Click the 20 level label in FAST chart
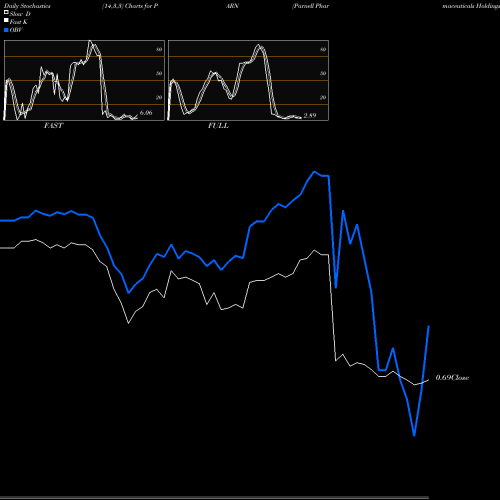500x500 pixels. (x=159, y=97)
